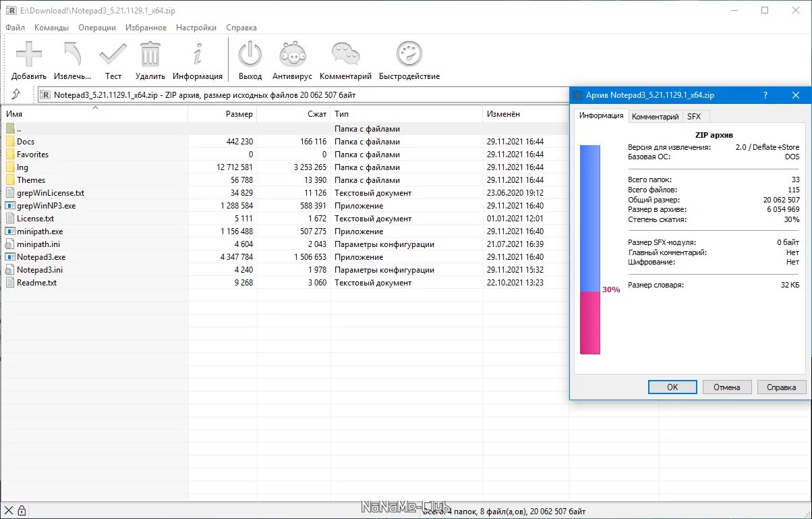Select the parent folder '..' row
The height and width of the screenshot is (519, 812).
pyautogui.click(x=285, y=129)
